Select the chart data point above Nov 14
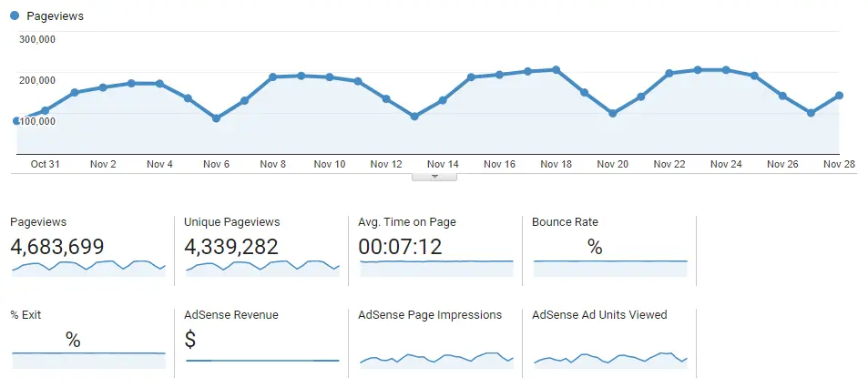 coord(443,100)
